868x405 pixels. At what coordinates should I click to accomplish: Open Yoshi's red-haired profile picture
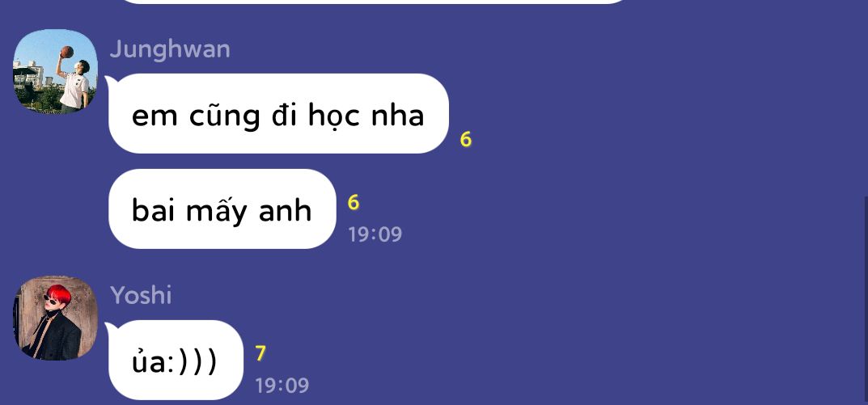[55, 319]
